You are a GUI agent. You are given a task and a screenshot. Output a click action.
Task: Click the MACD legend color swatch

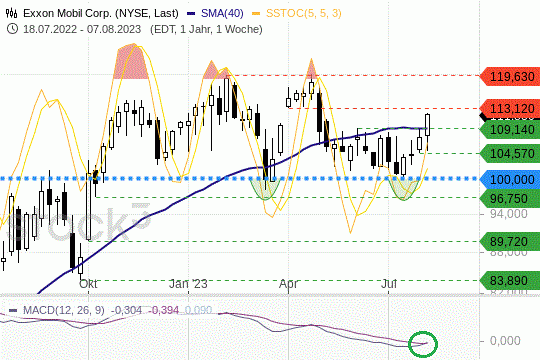coord(13,310)
